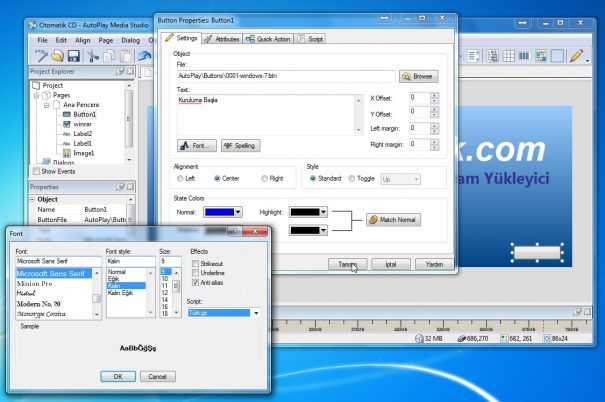Open the Align menu

tap(83, 40)
